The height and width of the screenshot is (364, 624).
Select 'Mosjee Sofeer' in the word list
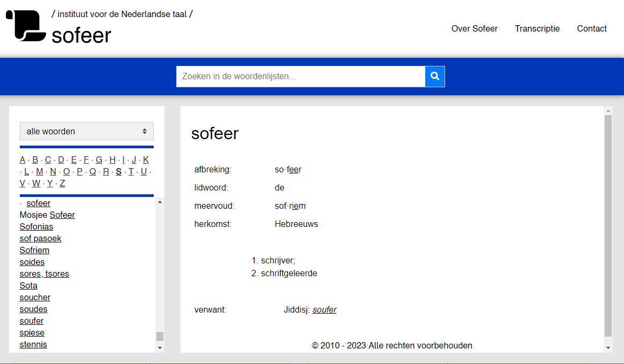tap(47, 215)
